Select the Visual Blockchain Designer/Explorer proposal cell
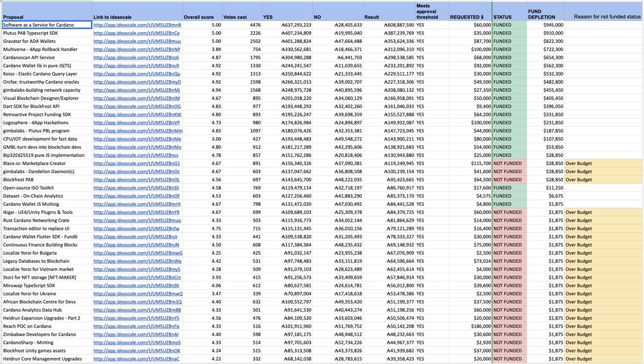Image resolution: width=644 pixels, height=364 pixels. click(46, 99)
